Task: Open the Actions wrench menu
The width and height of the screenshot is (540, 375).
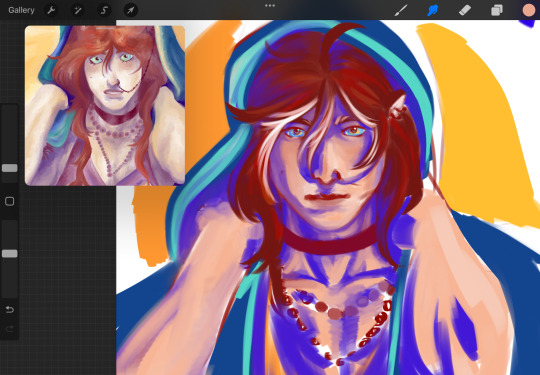Action: point(51,10)
